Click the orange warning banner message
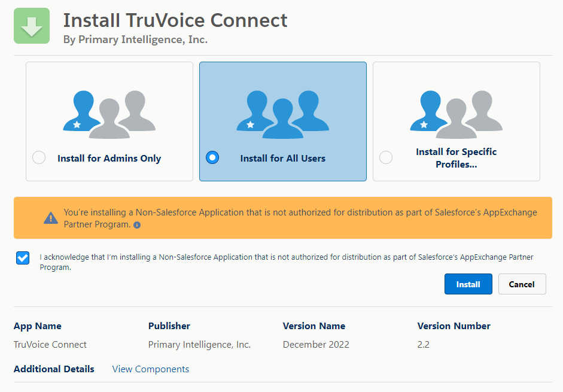 (300, 218)
